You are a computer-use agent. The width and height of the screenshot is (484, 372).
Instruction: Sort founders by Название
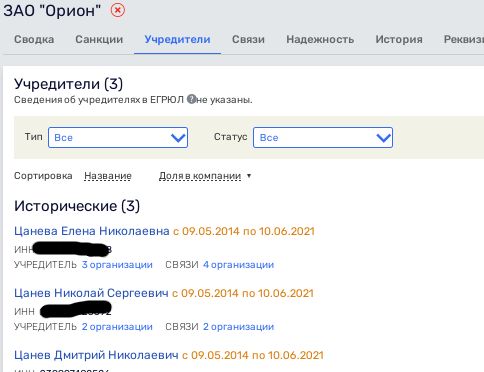click(108, 176)
